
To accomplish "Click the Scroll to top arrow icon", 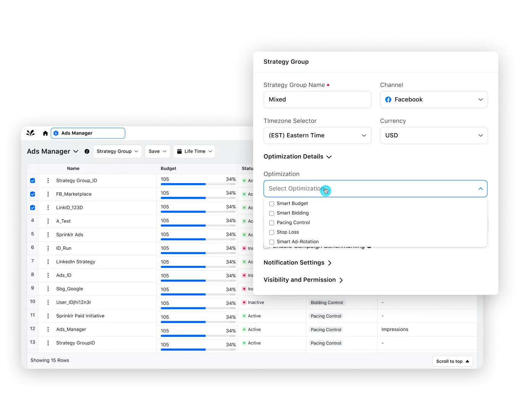I will [x=467, y=361].
